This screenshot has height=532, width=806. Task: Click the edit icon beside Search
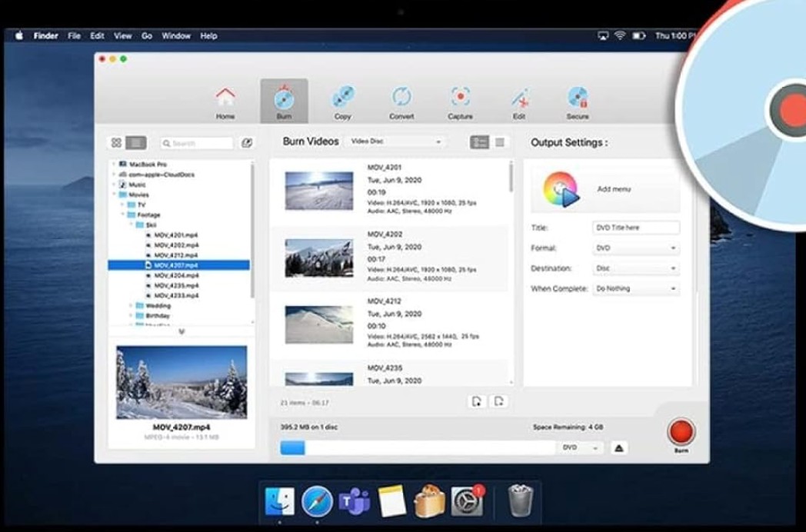[x=247, y=143]
